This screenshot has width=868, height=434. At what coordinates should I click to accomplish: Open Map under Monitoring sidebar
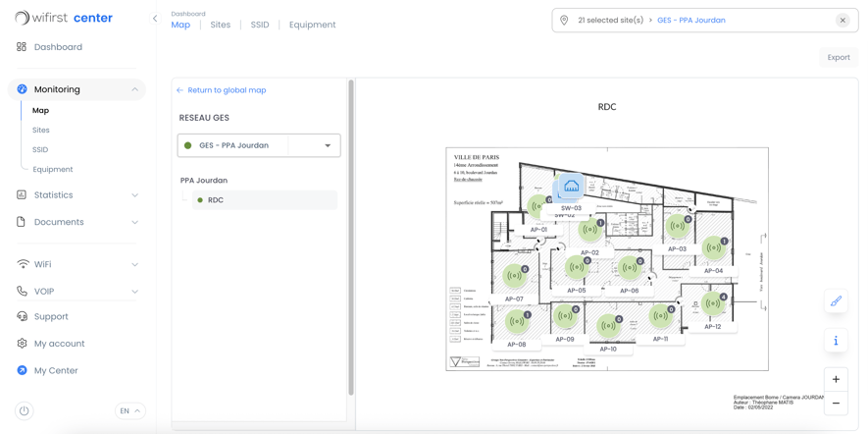[40, 110]
